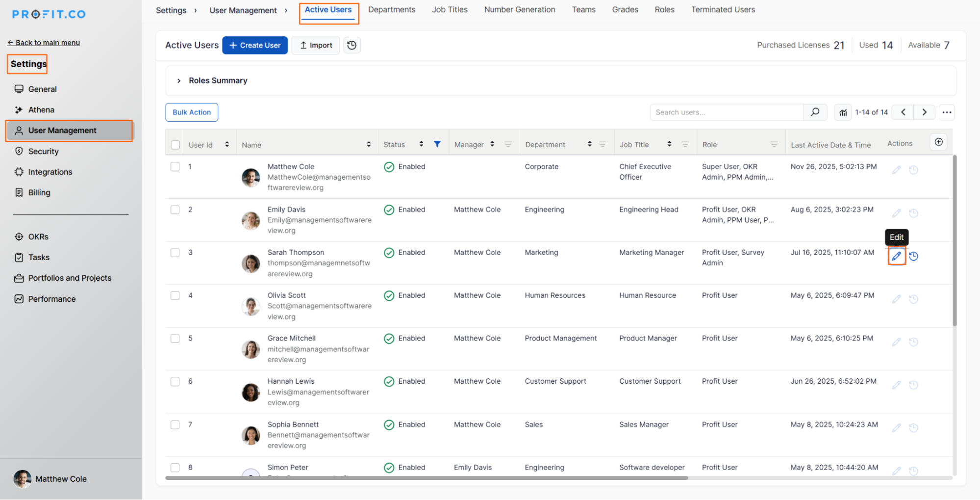
Task: Toggle the select-all checkbox in the header
Action: pyautogui.click(x=175, y=145)
